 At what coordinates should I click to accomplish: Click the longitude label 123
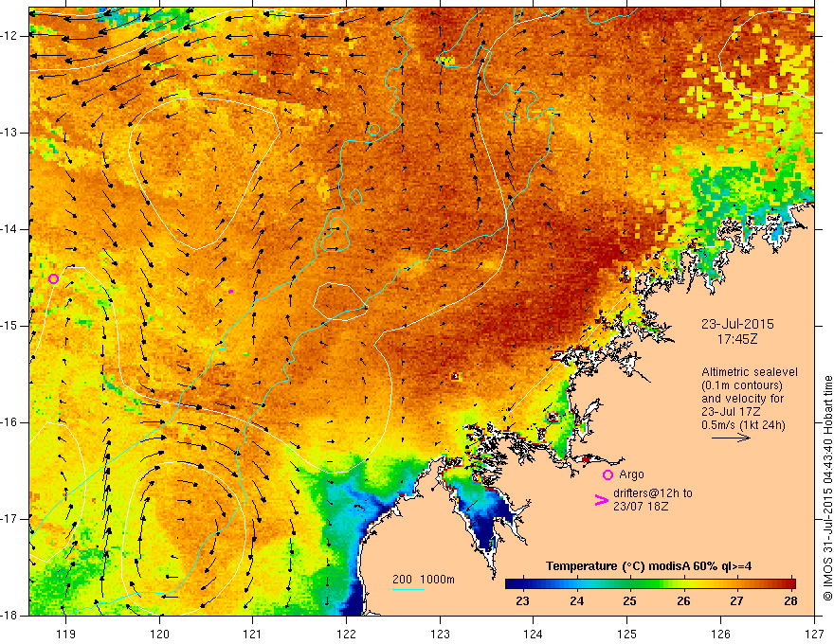(440, 634)
